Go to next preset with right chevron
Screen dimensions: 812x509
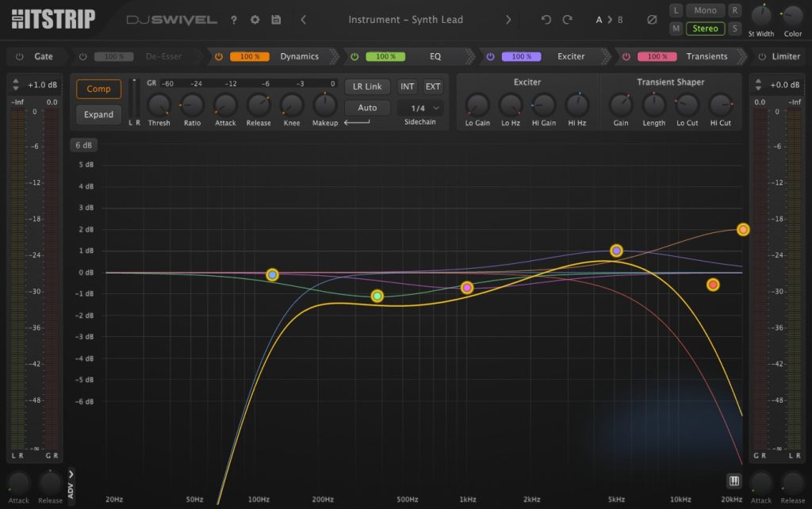tap(508, 20)
